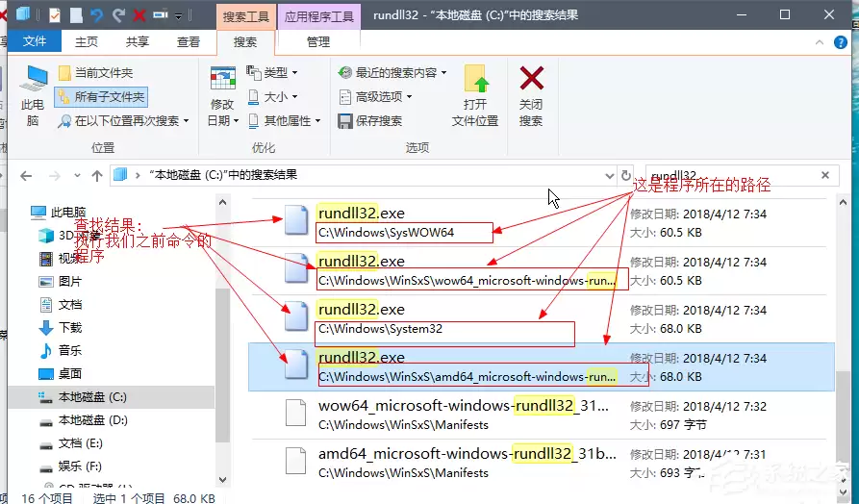The image size is (859, 504).
Task: Switch to the Share (共享) tab
Action: (x=137, y=41)
